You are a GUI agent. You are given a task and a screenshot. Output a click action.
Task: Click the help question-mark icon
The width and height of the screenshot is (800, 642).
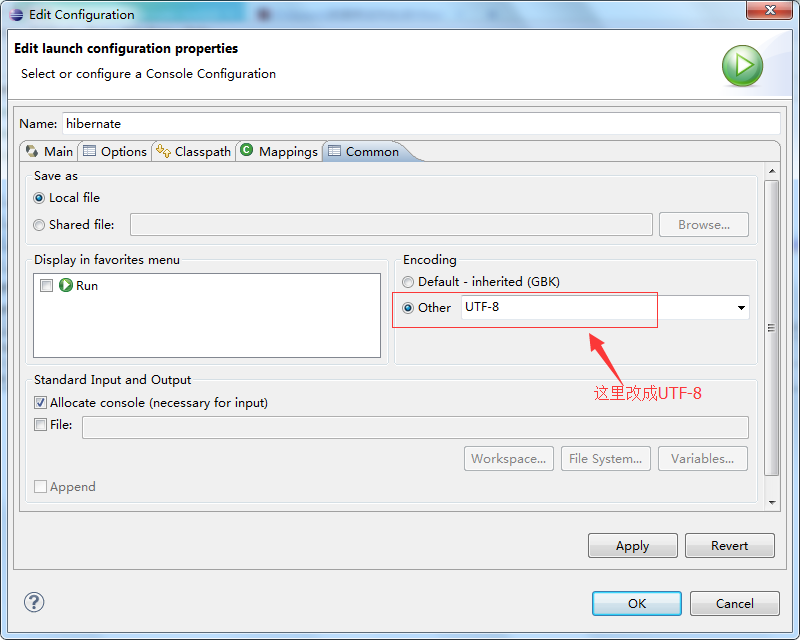(33, 602)
